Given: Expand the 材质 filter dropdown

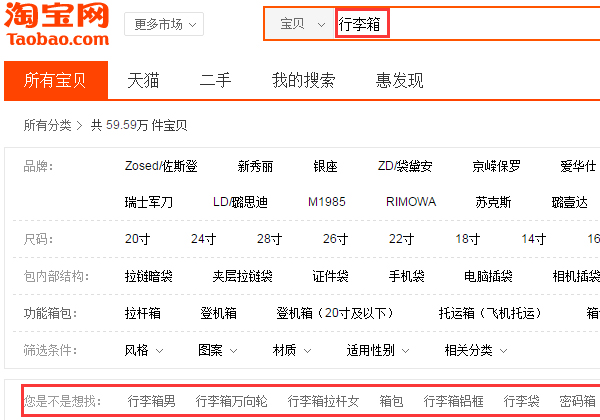Looking at the screenshot, I should (292, 350).
